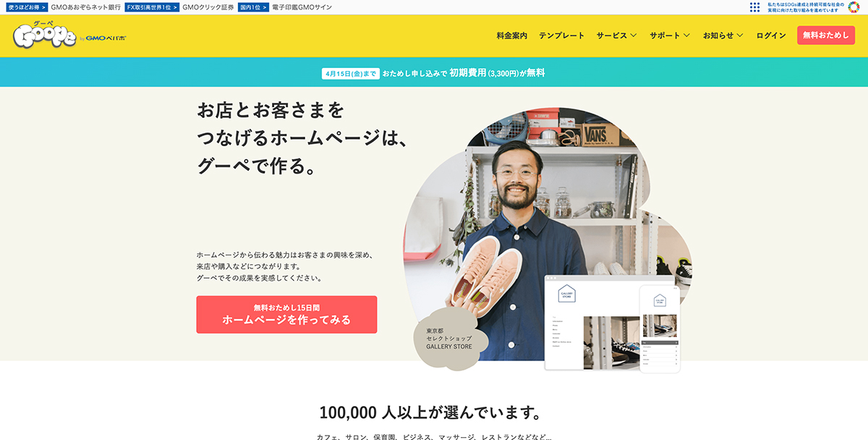This screenshot has height=440, width=868.
Task: Click the 無料おためし header button
Action: [x=826, y=35]
